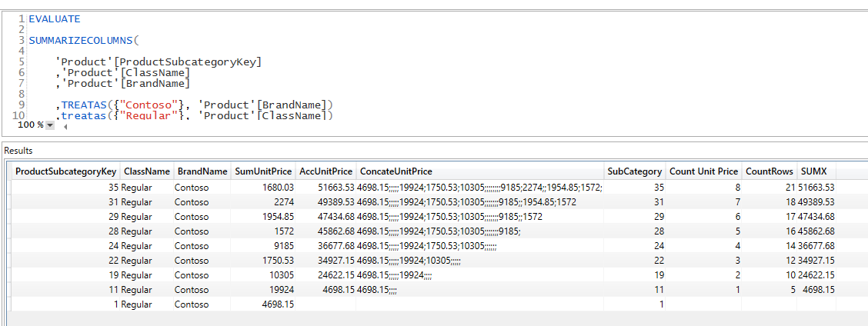Select AccUnitPrice cell 45862.68
The image size is (868, 326).
pos(325,231)
